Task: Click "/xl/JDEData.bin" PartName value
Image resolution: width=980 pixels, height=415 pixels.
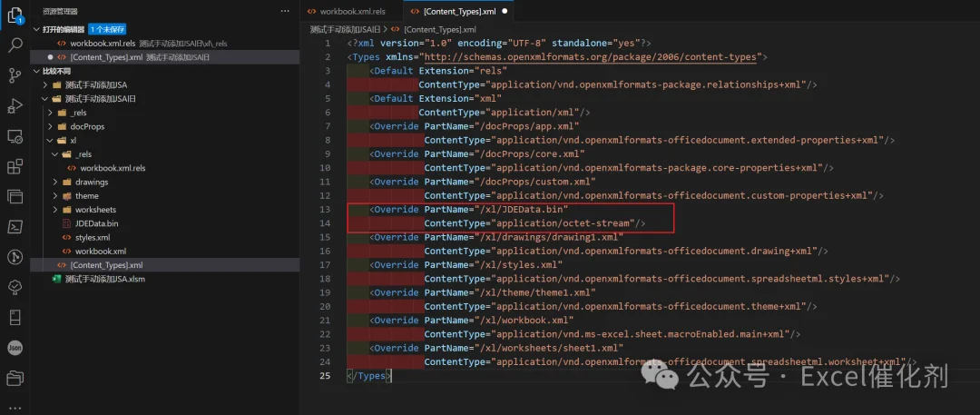Action: pos(521,209)
